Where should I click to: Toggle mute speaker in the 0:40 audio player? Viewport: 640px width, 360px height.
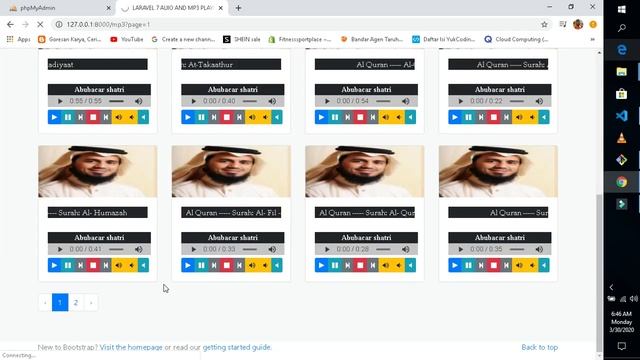[272, 101]
